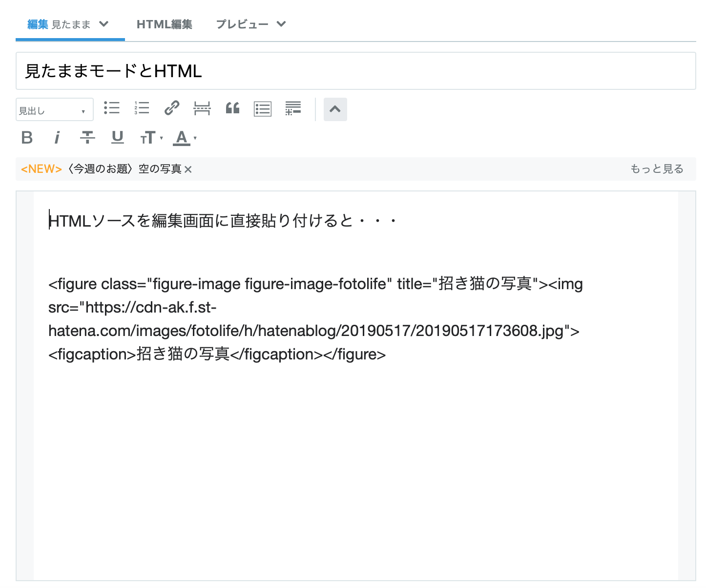Screen dimensions: 706x588
Task: Click the もっと見る link
Action: (x=657, y=169)
